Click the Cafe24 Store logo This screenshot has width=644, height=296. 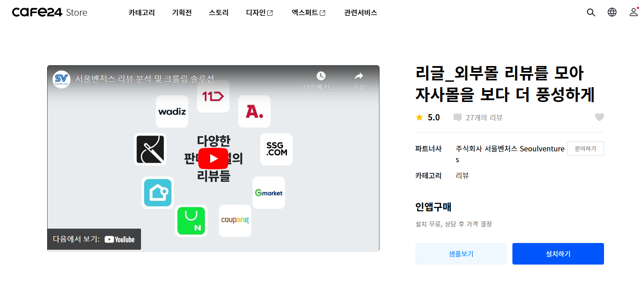click(x=49, y=13)
